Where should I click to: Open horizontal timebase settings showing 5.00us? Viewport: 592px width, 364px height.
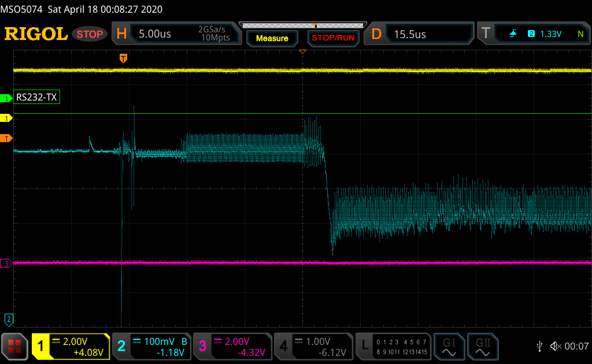(x=176, y=34)
